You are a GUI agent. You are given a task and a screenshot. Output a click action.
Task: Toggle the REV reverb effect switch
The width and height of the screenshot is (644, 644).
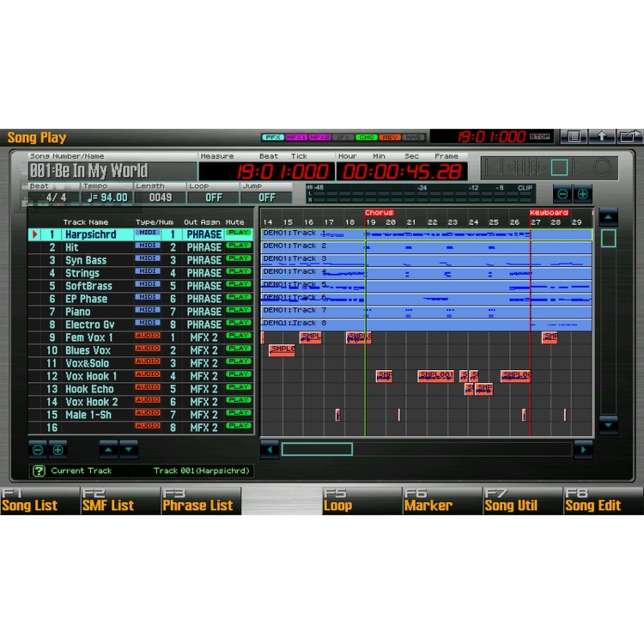(390, 137)
